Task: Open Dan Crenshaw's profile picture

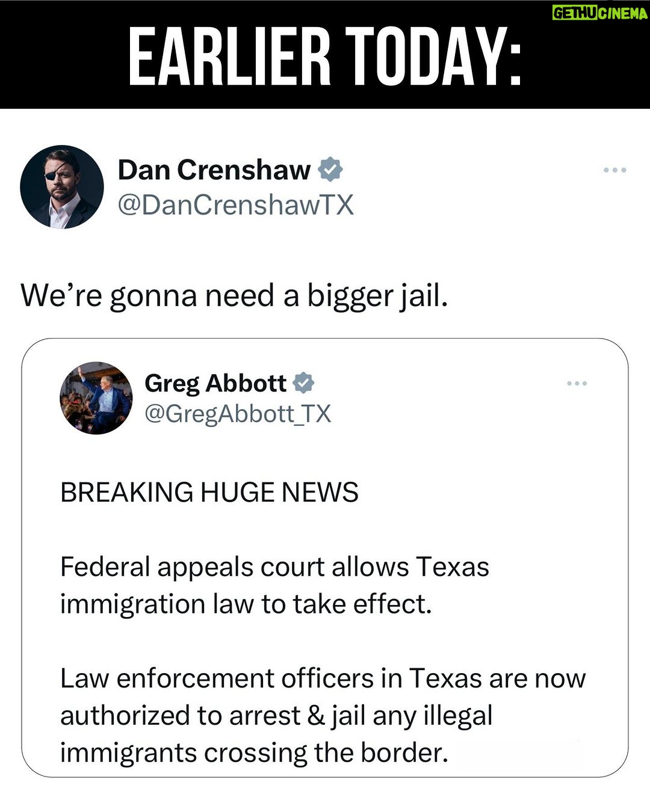Action: pos(62,187)
